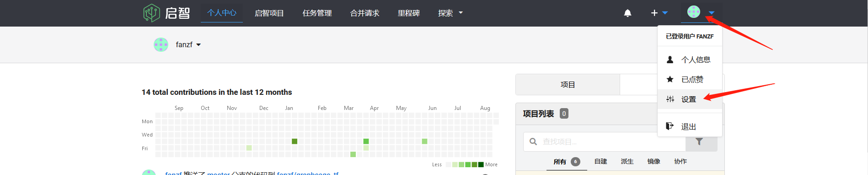The height and width of the screenshot is (175, 868).
Task: Click the search magnifier icon
Action: pos(533,142)
